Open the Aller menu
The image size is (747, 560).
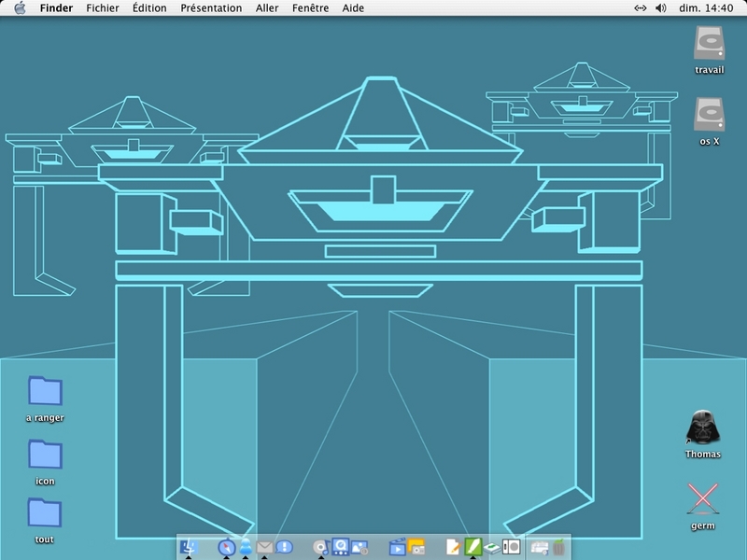click(267, 8)
